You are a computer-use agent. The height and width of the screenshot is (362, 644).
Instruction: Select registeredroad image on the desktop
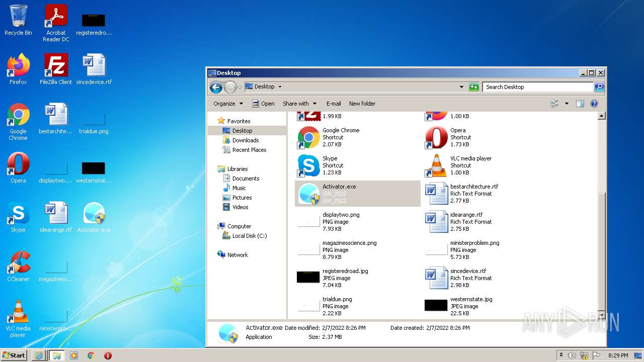pyautogui.click(x=94, y=24)
